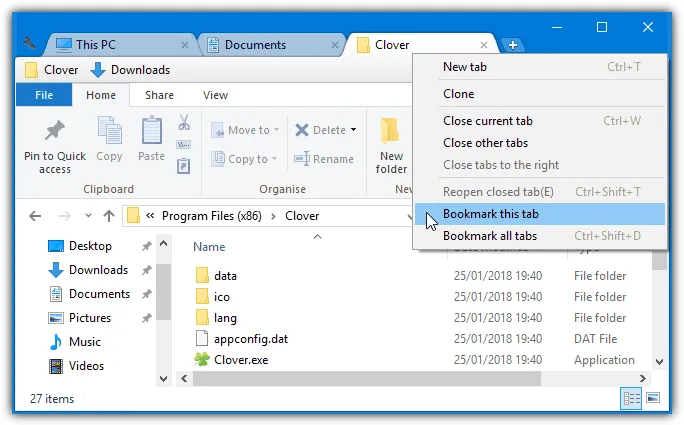Screen dimensions: 684x425
Task: Click the horizontal scrollbar in file list
Action: pos(366,378)
